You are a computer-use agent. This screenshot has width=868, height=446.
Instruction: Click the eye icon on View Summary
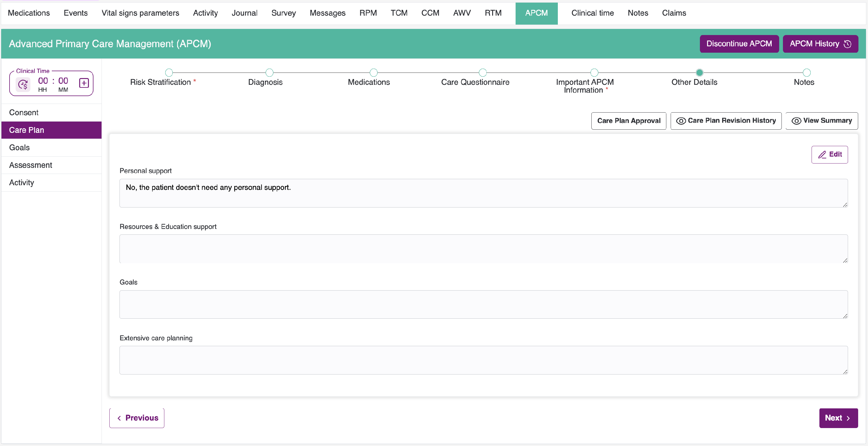click(796, 121)
